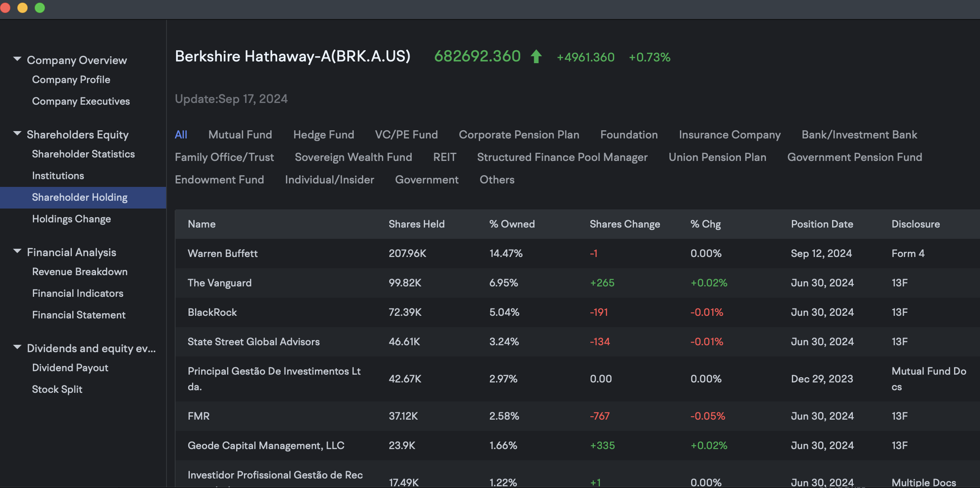Open the Holdings Change page
Image resolution: width=980 pixels, height=488 pixels.
point(71,219)
